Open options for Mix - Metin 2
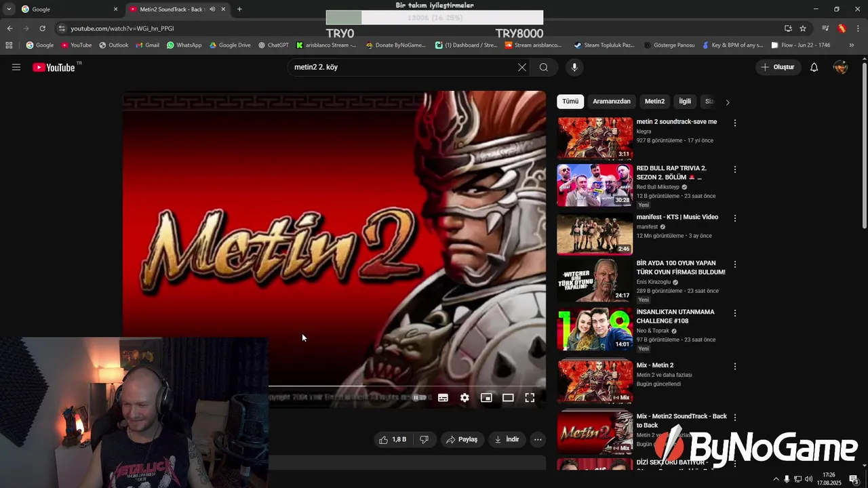868x488 pixels. (x=734, y=366)
